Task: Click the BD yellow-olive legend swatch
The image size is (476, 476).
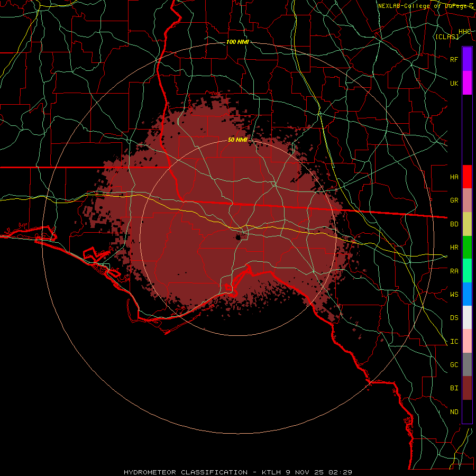Action: tap(467, 224)
